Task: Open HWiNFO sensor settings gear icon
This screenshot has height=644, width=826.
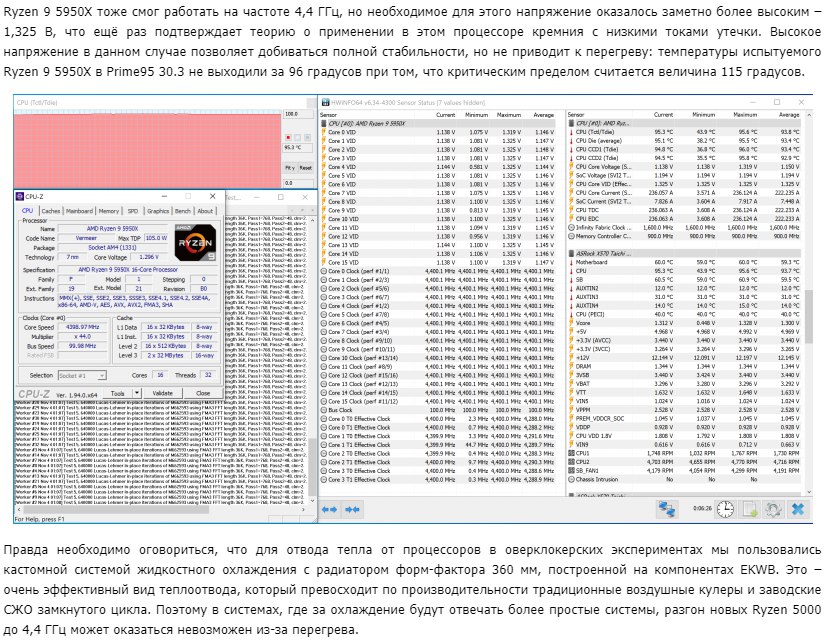Action: [x=773, y=509]
